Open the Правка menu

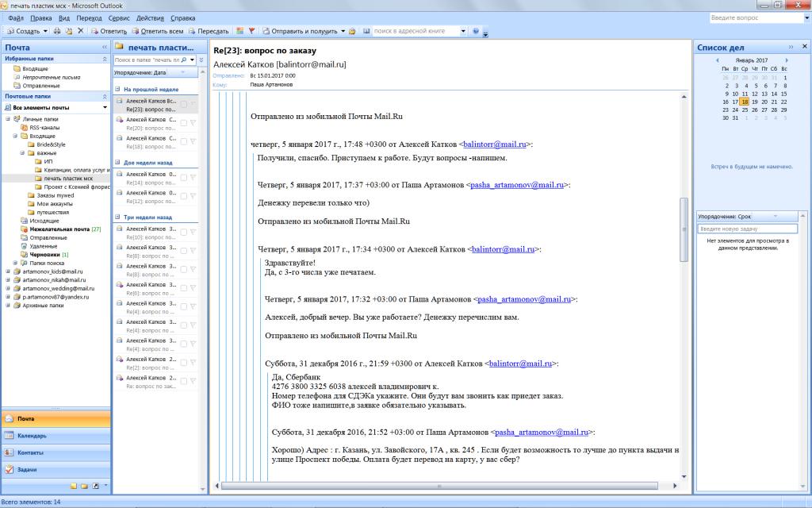(41, 18)
